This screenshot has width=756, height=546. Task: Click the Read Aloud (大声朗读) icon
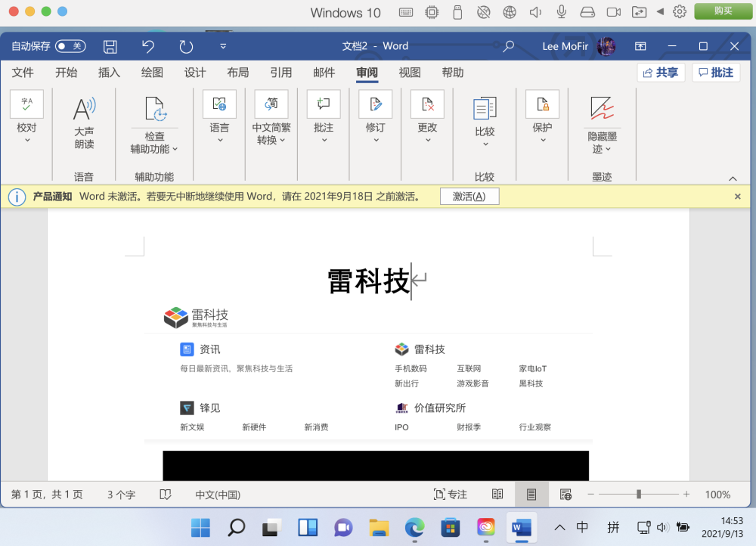(x=84, y=110)
